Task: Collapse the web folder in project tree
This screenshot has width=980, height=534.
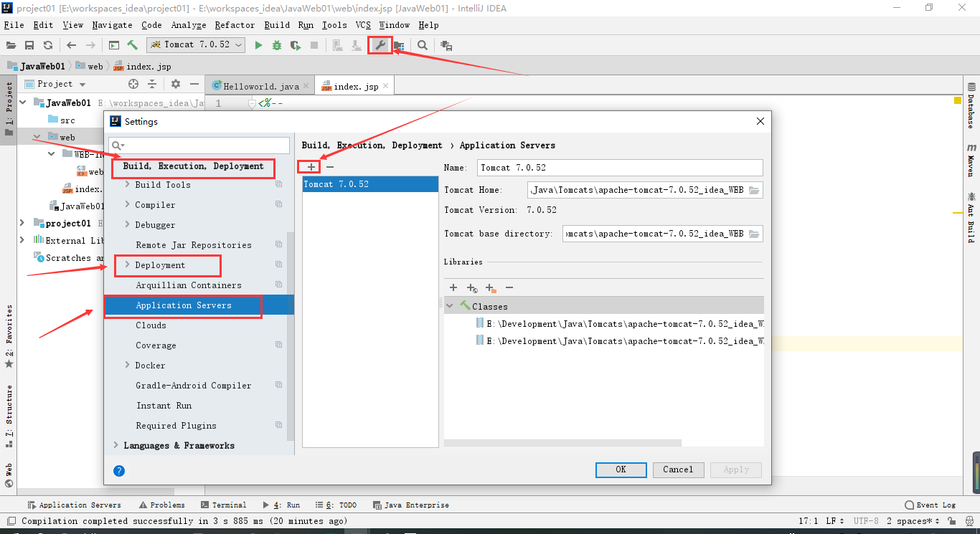Action: click(x=37, y=137)
